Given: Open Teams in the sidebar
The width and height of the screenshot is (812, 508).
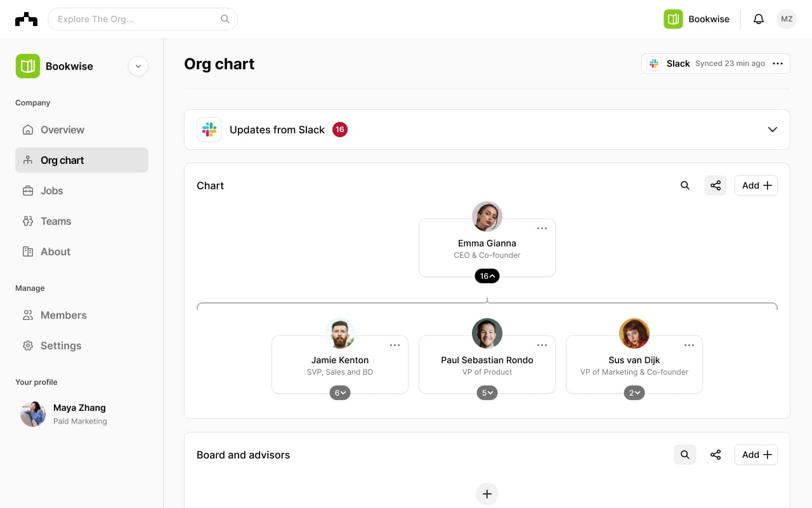Looking at the screenshot, I should (56, 221).
